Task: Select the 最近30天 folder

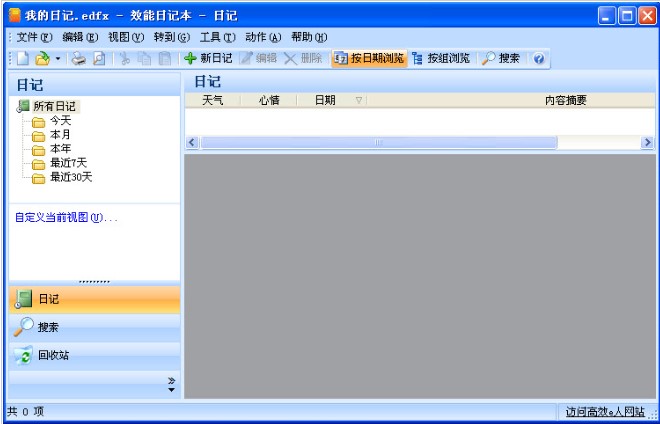Action: 71,177
